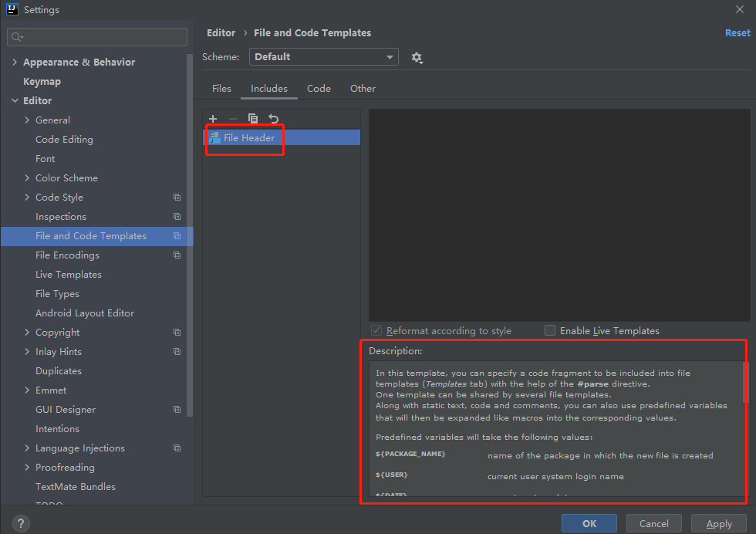
Task: Switch to the Includes tab
Action: tap(269, 89)
